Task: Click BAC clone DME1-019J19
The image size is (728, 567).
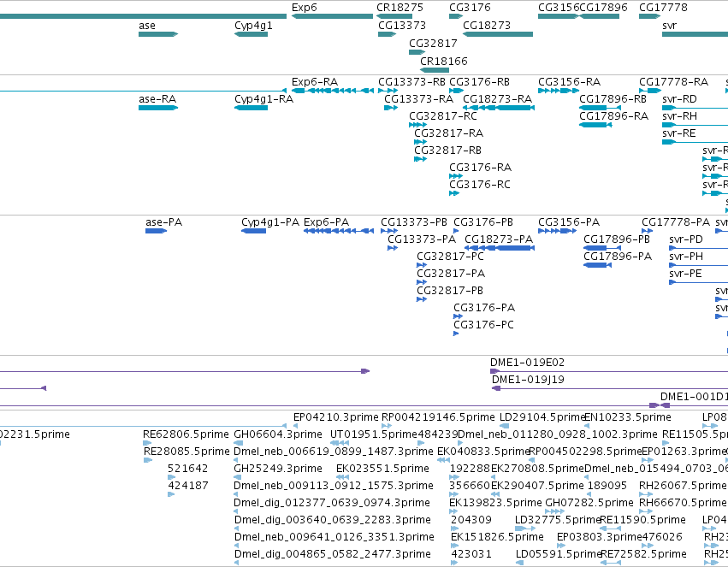Action: (x=610, y=388)
